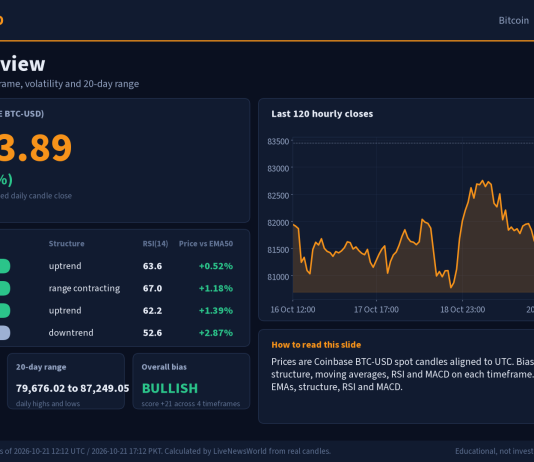
Task: Click the 'score +21 across 4 timeframes' caption
Action: pyautogui.click(x=191, y=404)
